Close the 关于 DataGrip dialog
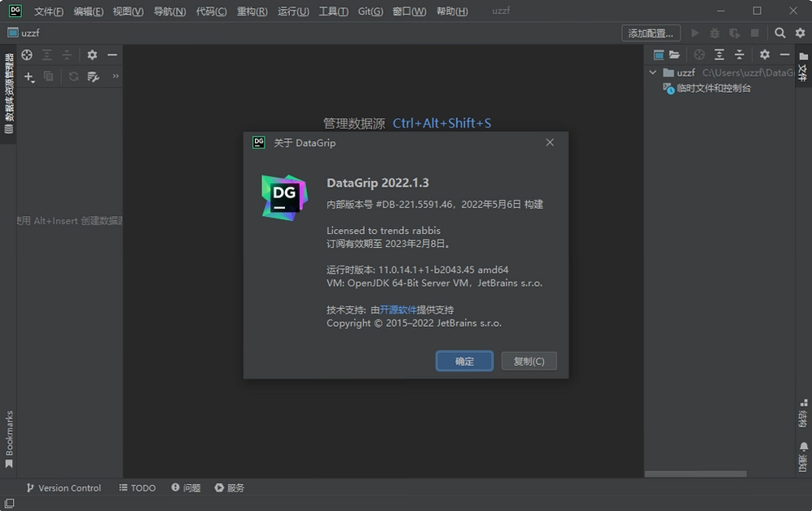Image resolution: width=812 pixels, height=511 pixels. [x=550, y=143]
